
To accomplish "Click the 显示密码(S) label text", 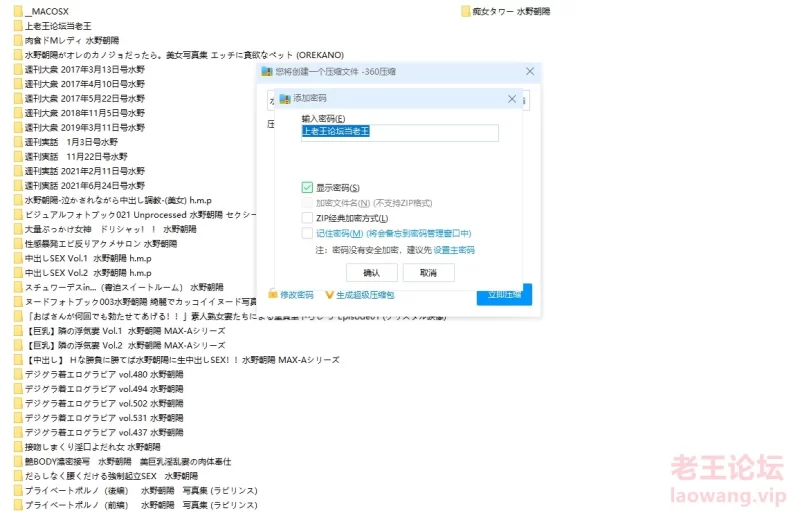I will tap(338, 188).
